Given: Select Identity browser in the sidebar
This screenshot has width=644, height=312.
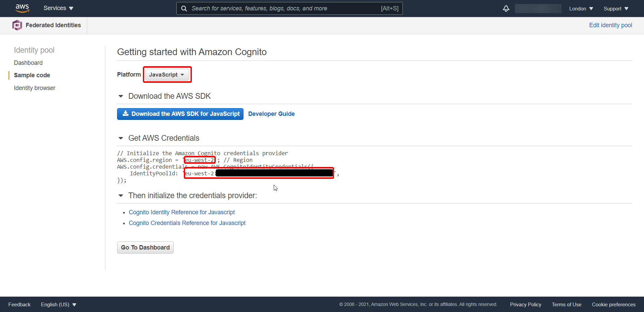Looking at the screenshot, I should tap(35, 88).
